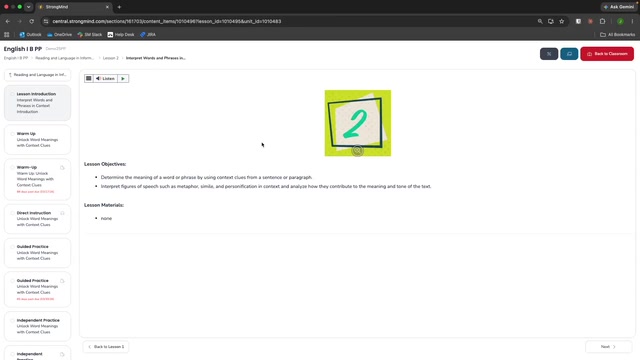Open the tab search dropdown arrow

pyautogui.click(x=28, y=7)
